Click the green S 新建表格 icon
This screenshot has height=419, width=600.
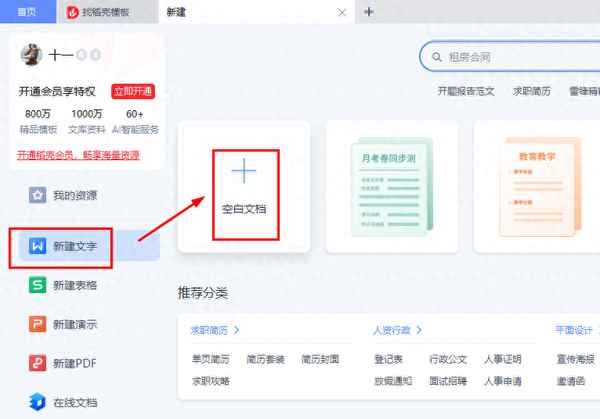(38, 285)
